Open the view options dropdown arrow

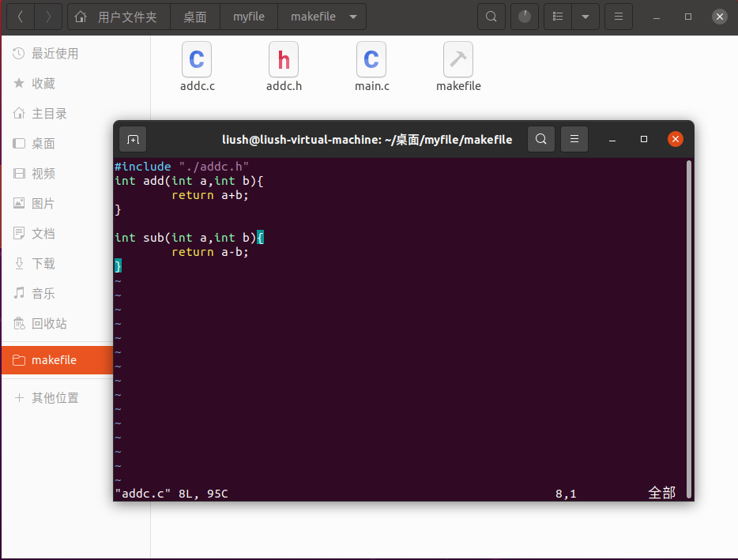[x=586, y=16]
